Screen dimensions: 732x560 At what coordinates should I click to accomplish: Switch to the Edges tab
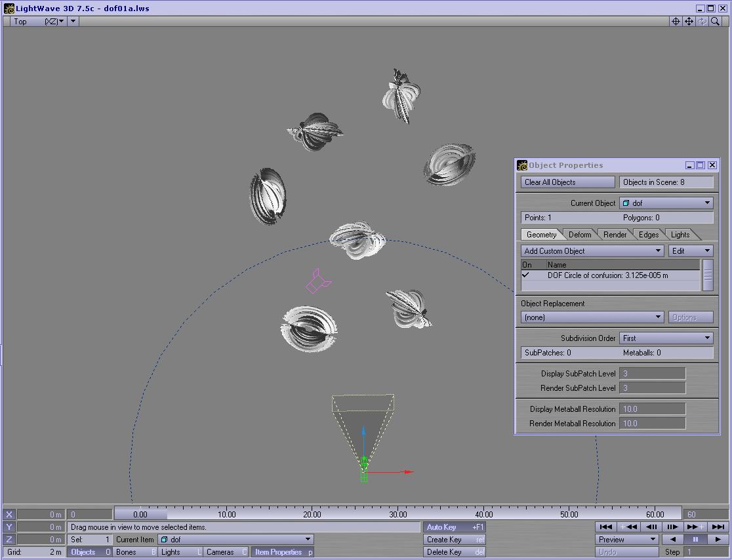pos(649,235)
